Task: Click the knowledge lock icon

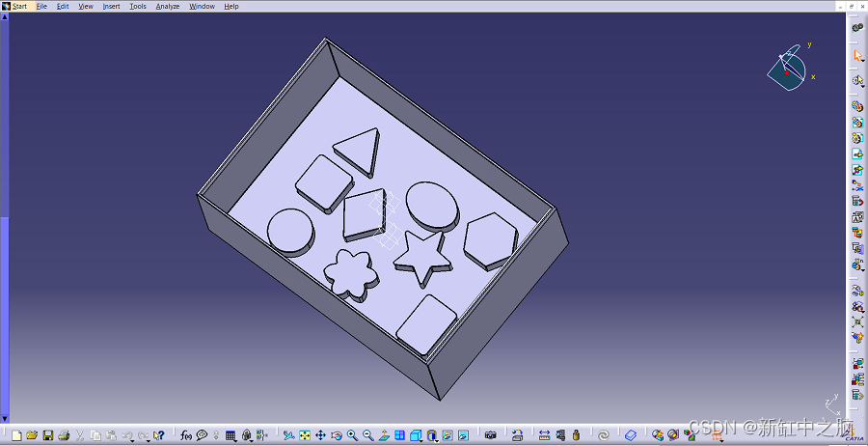Action: pyautogui.click(x=246, y=435)
